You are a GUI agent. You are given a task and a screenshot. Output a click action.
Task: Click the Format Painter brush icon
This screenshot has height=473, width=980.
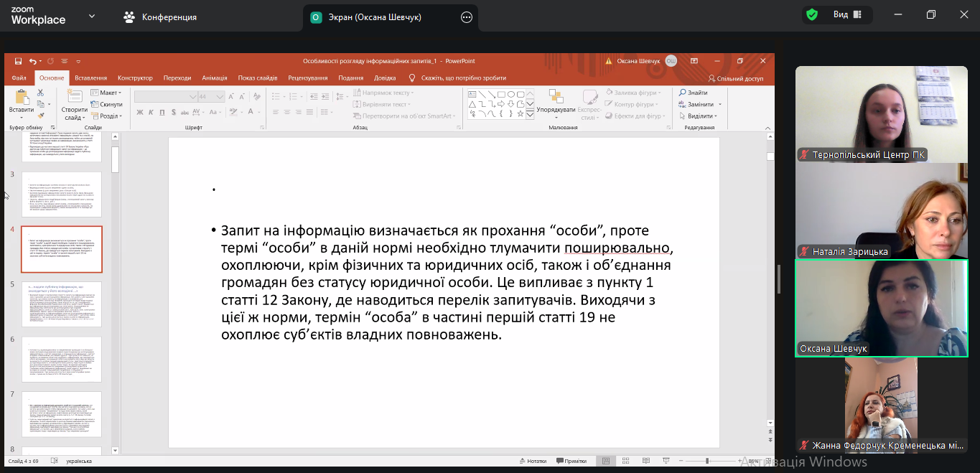pos(40,115)
